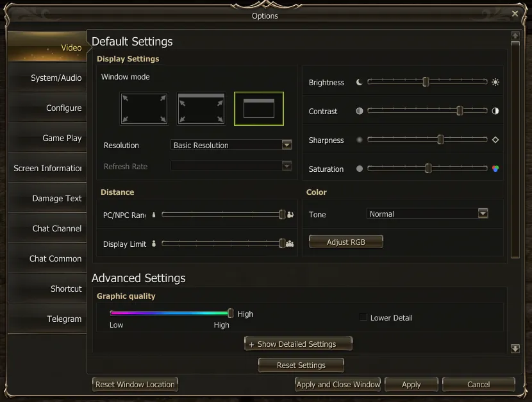Click the high contrast half-circle icon

click(x=495, y=111)
